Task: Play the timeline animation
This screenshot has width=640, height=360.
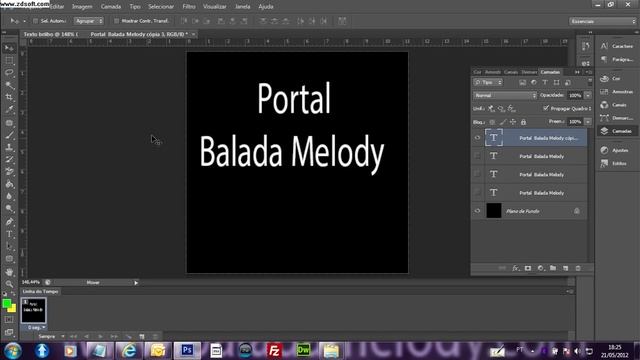Action: point(100,337)
